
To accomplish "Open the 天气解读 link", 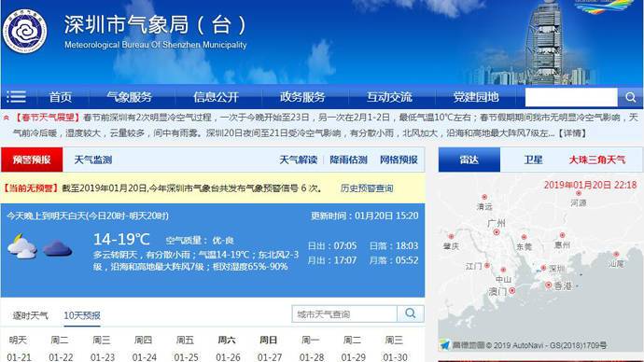I will pyautogui.click(x=298, y=160).
